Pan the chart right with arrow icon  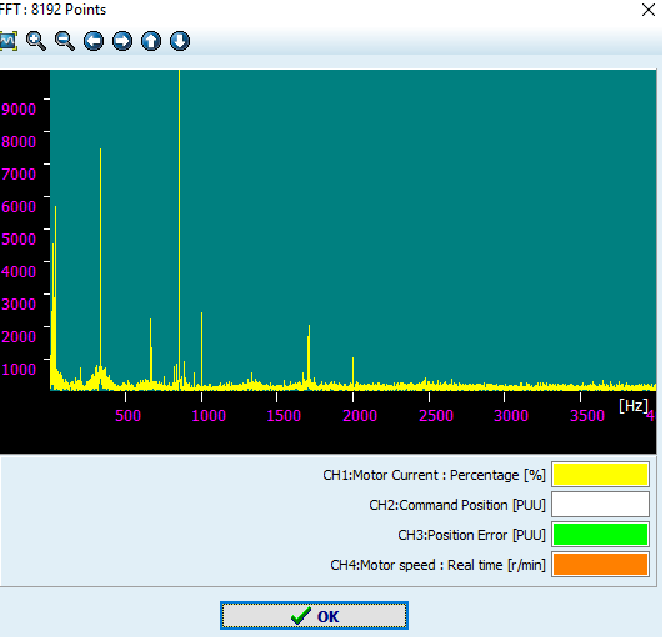(122, 41)
